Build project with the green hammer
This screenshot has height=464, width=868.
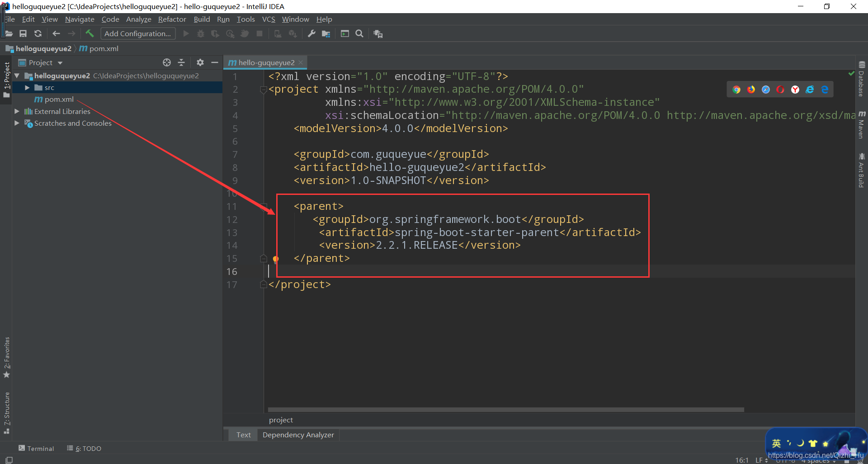pyautogui.click(x=90, y=33)
